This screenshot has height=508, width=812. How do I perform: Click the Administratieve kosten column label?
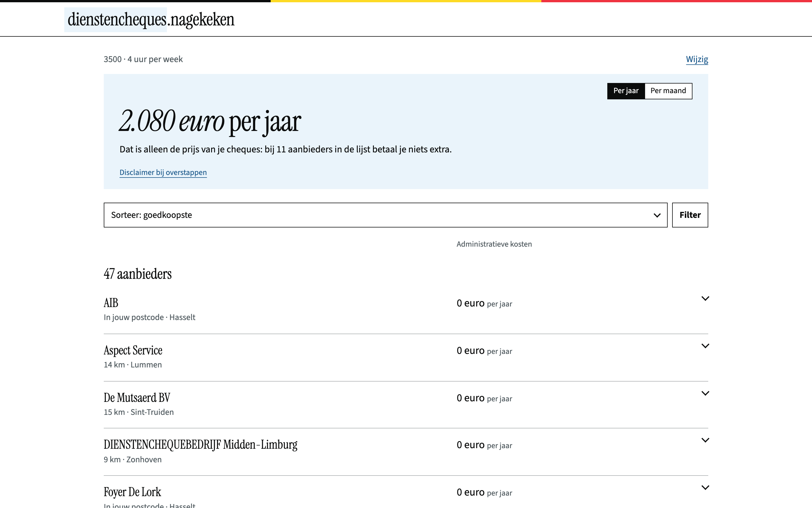[x=494, y=244]
